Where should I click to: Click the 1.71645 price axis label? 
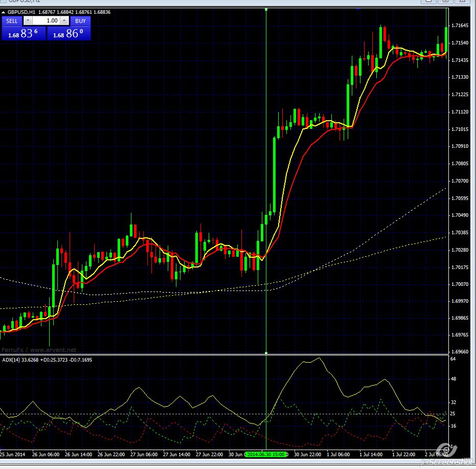pos(460,26)
